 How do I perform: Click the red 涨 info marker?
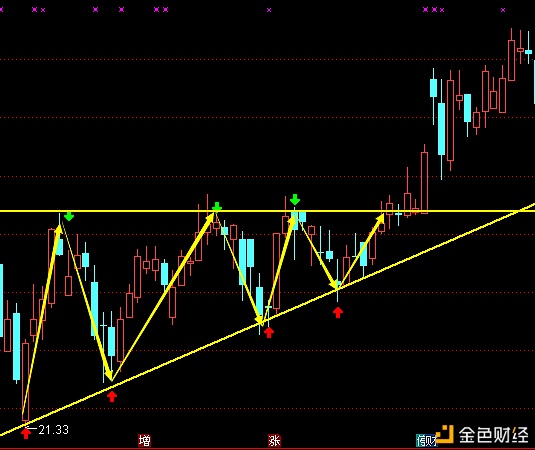coord(274,440)
